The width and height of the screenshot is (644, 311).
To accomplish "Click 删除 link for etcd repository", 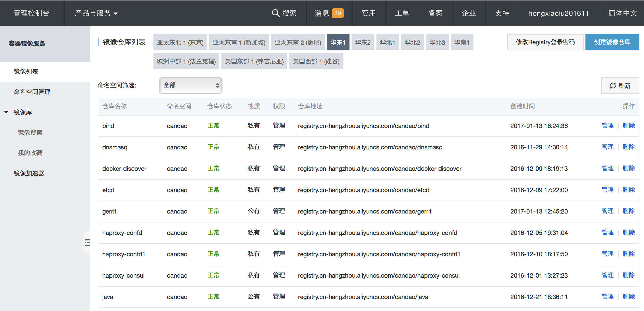I will click(628, 190).
